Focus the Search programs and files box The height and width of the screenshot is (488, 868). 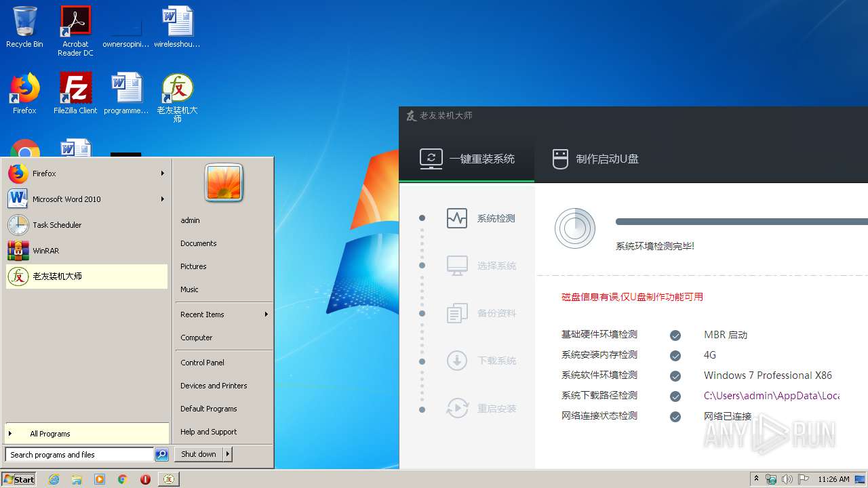(x=79, y=455)
